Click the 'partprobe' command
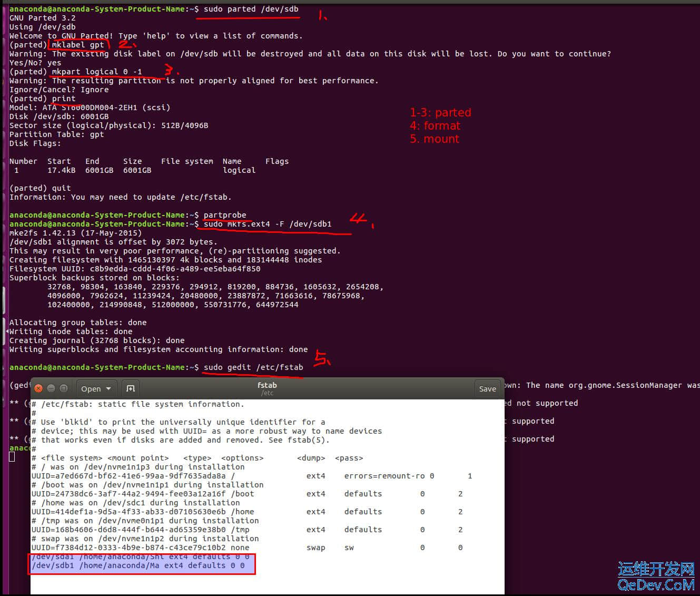 tap(225, 215)
